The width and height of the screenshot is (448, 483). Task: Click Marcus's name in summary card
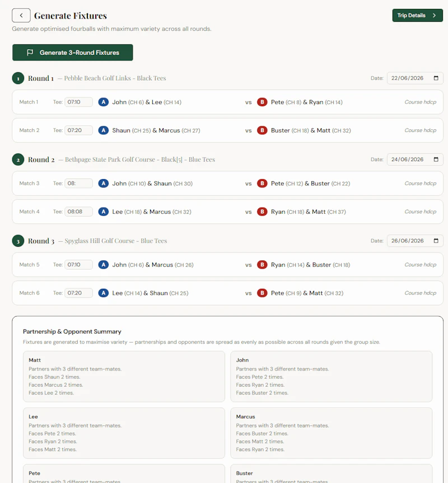246,417
